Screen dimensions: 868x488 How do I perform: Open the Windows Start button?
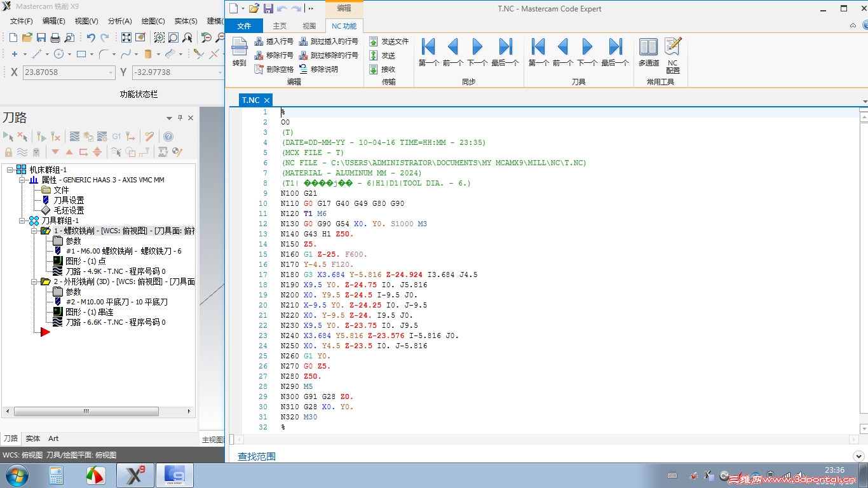click(x=17, y=475)
